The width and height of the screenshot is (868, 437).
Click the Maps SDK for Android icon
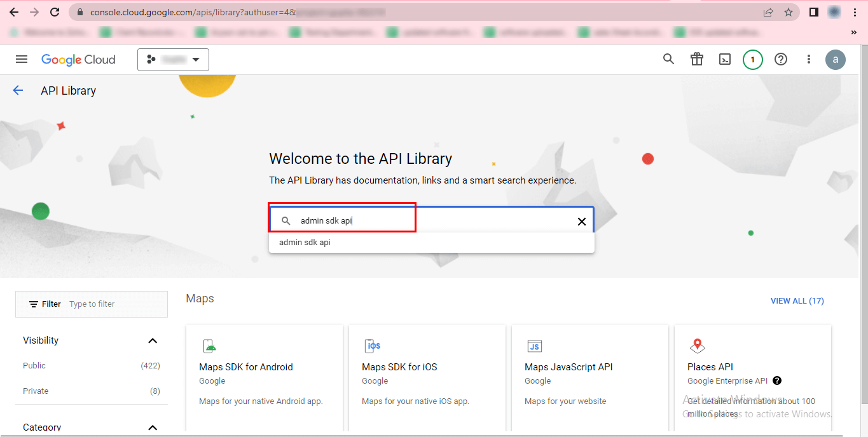pyautogui.click(x=209, y=346)
